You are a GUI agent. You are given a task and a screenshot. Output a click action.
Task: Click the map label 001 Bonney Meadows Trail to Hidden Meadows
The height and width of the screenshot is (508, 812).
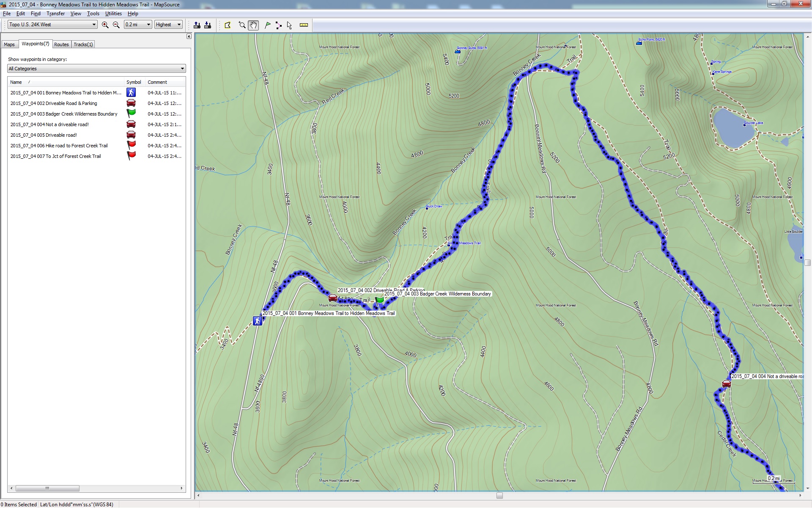click(x=329, y=313)
